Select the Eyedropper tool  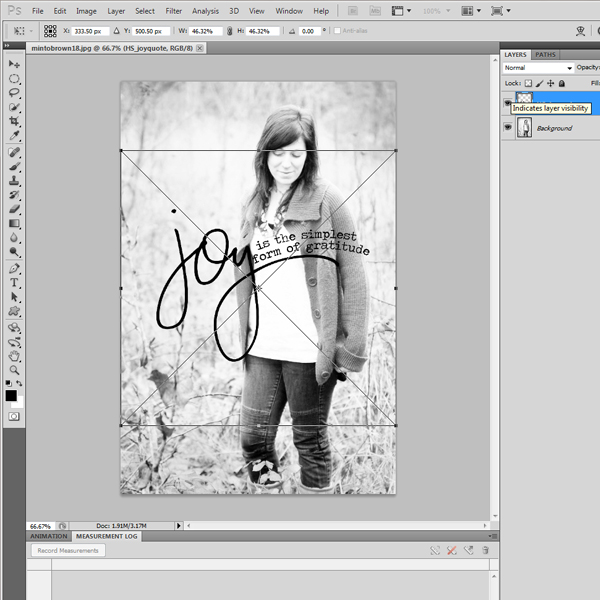click(x=14, y=135)
